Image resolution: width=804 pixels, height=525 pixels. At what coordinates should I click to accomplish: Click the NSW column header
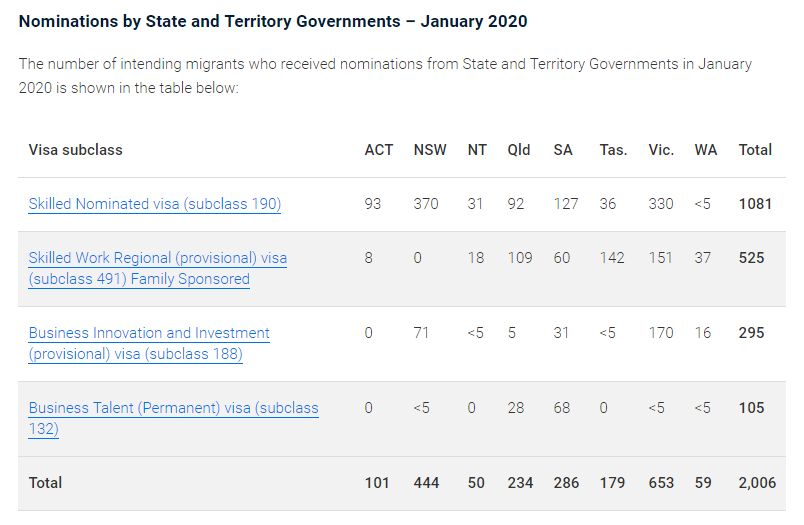tap(431, 150)
